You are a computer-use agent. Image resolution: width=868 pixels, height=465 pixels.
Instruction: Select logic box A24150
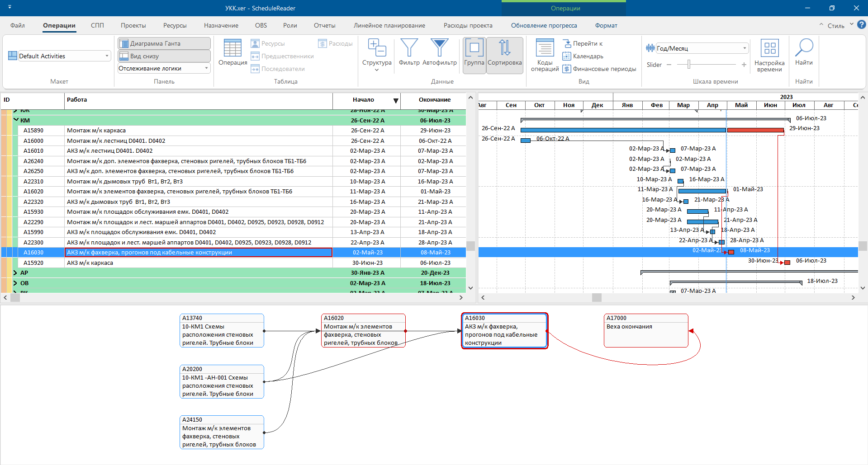coord(222,432)
